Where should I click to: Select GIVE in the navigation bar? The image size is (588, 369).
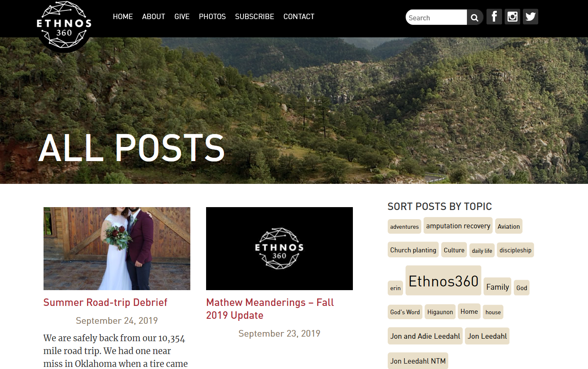coord(182,17)
